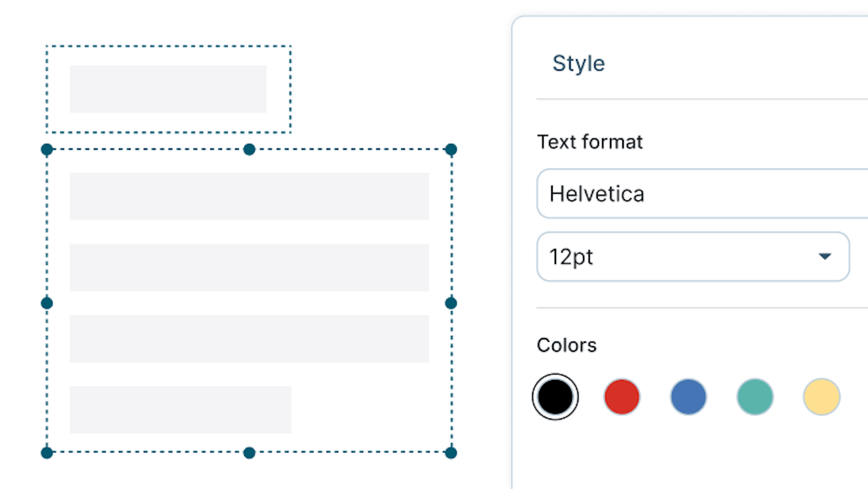Click first gray text line in selected box
This screenshot has height=489, width=868.
pos(249,196)
